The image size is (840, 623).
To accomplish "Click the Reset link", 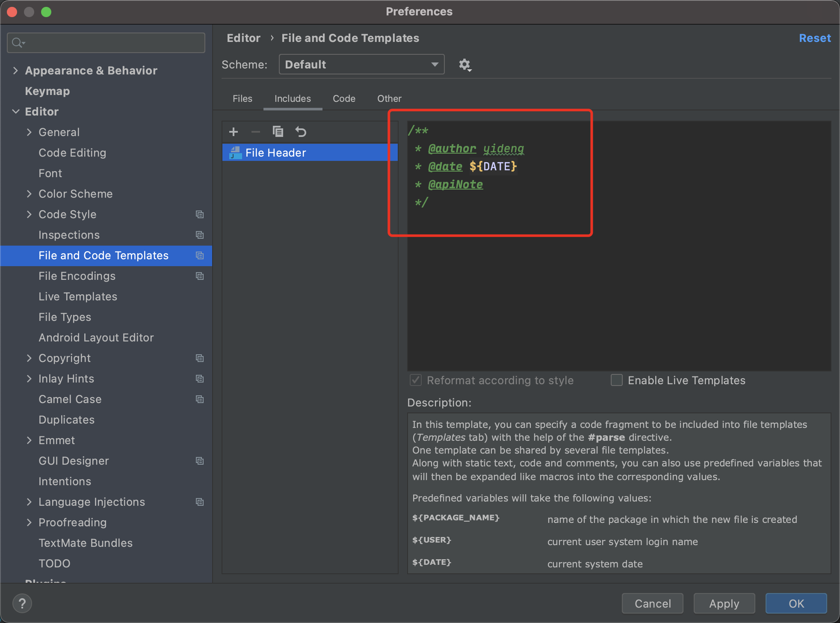I will point(814,38).
